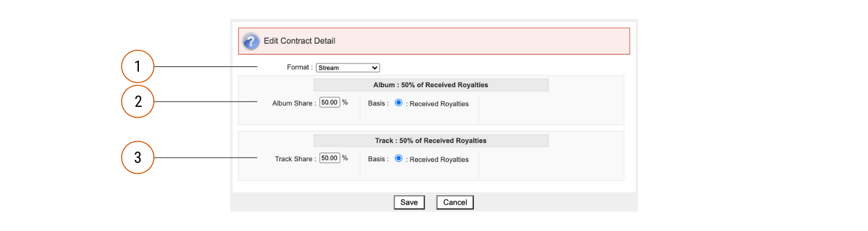Click the blue question mark help icon

point(251,42)
